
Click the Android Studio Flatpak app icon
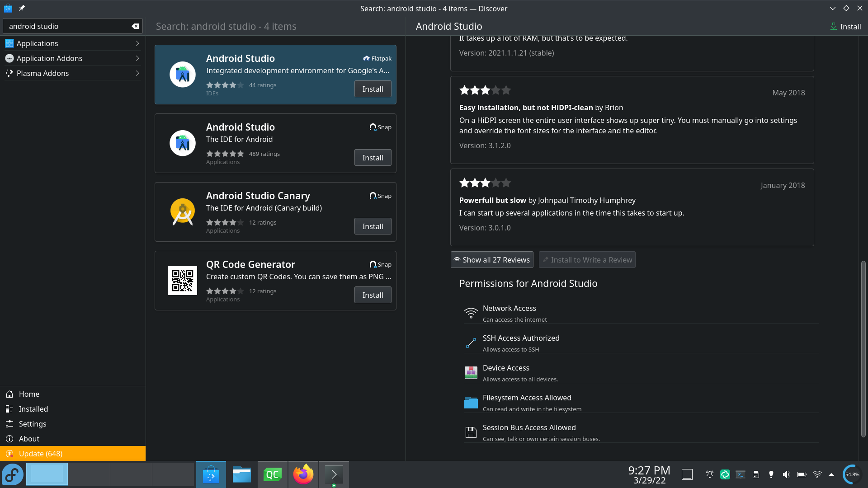pos(183,75)
